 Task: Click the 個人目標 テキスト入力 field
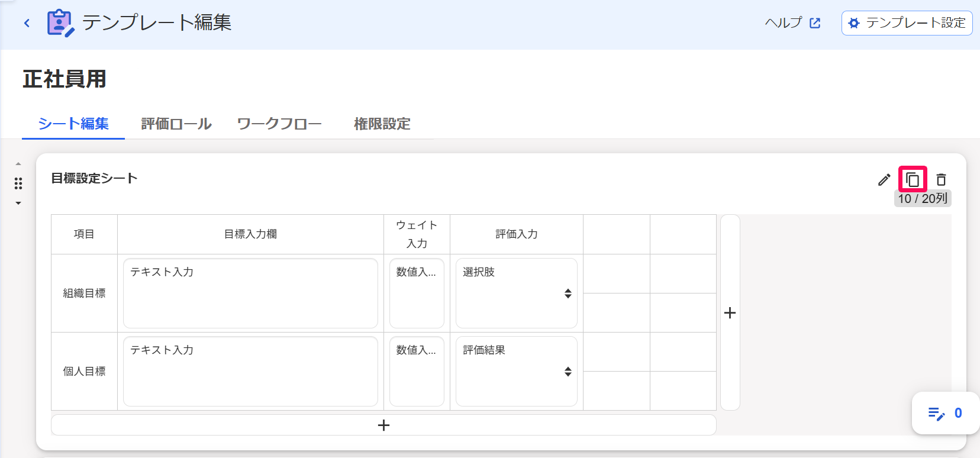[x=250, y=371]
